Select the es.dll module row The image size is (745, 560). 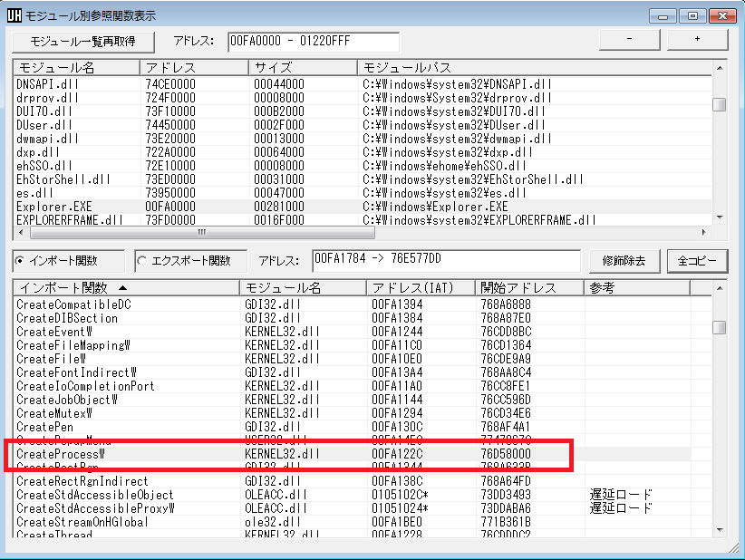(363, 193)
